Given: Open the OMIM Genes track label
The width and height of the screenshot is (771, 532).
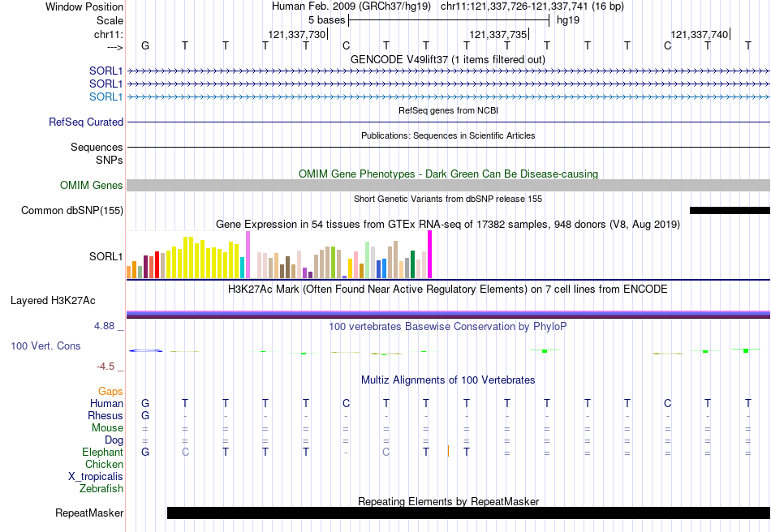Looking at the screenshot, I should tap(92, 185).
